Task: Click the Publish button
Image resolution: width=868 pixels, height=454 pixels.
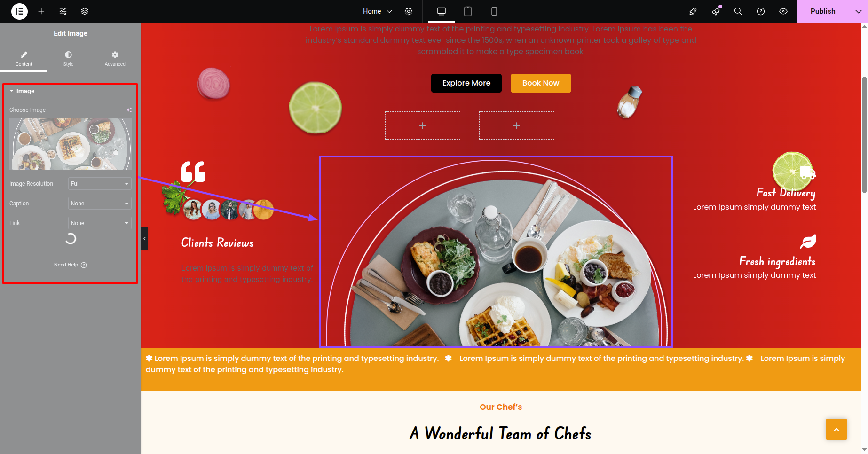Action: [823, 11]
